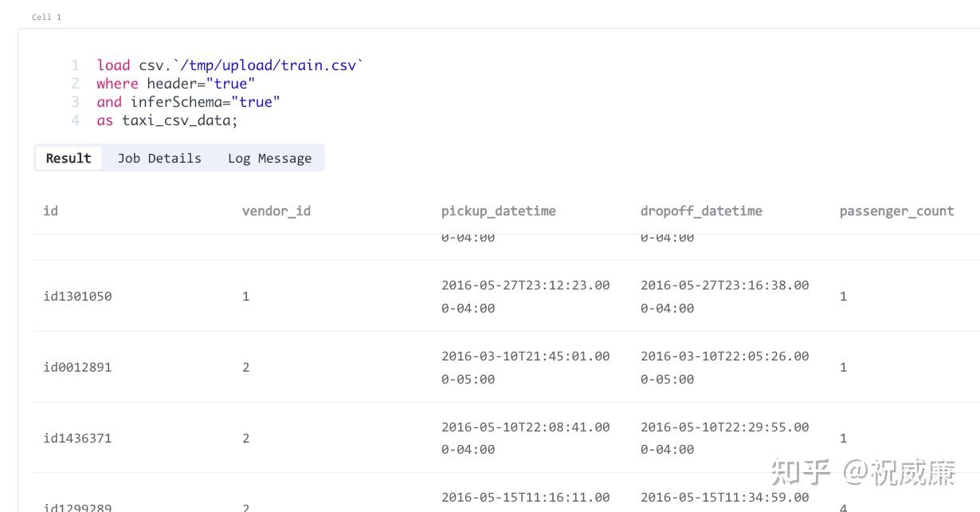Select the id1436371 cell
Screen dimensions: 980x512
77,438
